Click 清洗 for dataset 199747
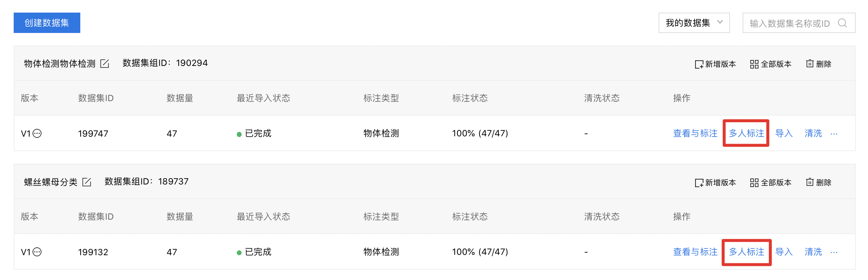The width and height of the screenshot is (868, 280). point(813,133)
